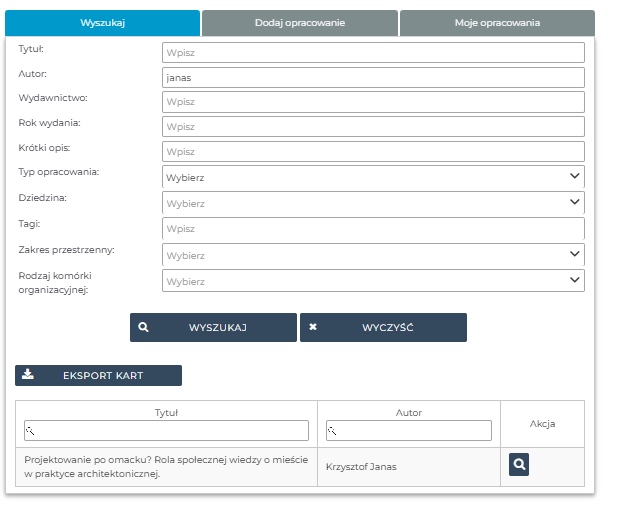Click the Krótki opis input field
The width and height of the screenshot is (619, 528).
pos(372,152)
